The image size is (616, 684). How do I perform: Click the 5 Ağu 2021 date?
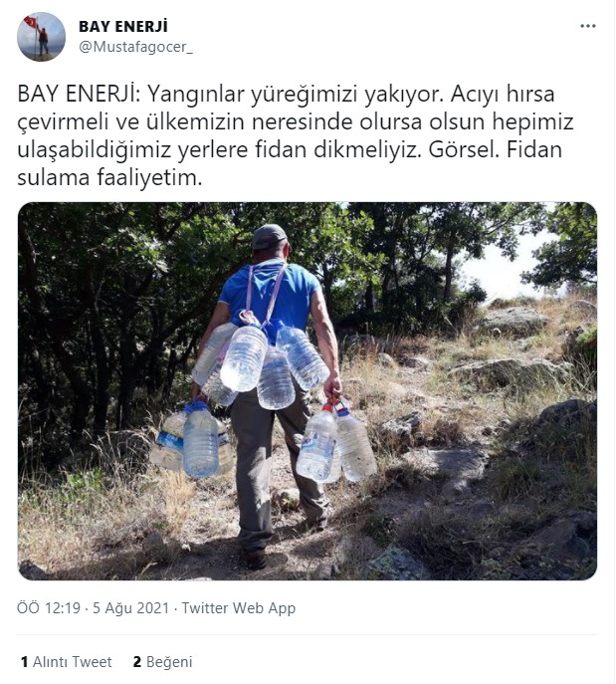pos(130,608)
